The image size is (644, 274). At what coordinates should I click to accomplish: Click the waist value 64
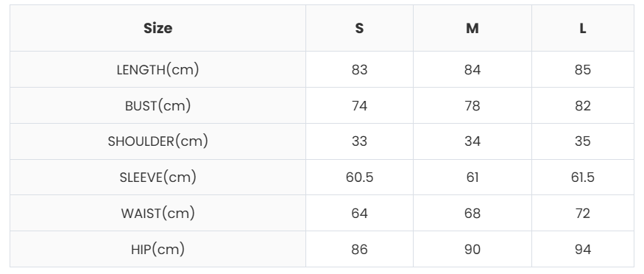359,213
